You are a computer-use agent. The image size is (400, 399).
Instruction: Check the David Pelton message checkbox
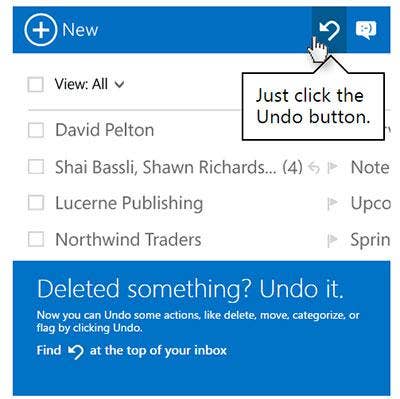[x=36, y=130]
